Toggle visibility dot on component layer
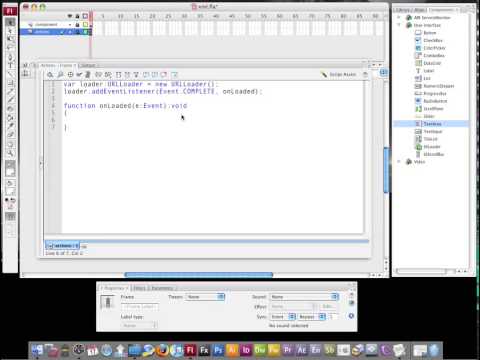Screen dimensions: 480x360 [70, 25]
